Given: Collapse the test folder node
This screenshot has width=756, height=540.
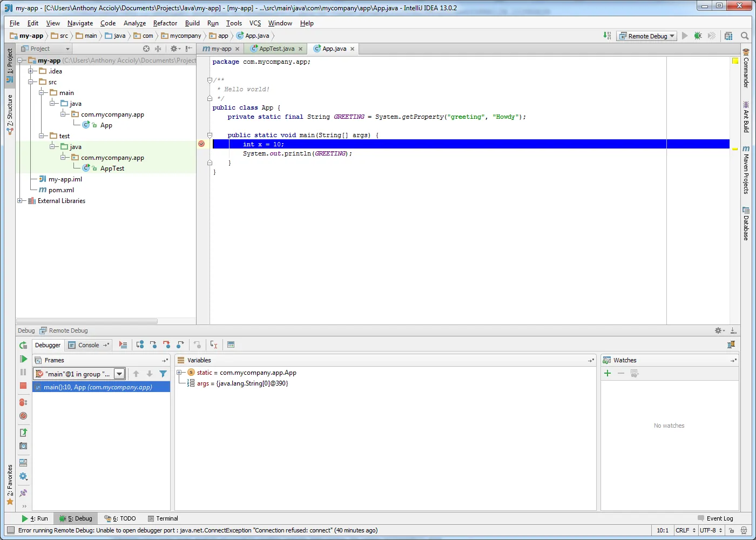Looking at the screenshot, I should [x=42, y=136].
